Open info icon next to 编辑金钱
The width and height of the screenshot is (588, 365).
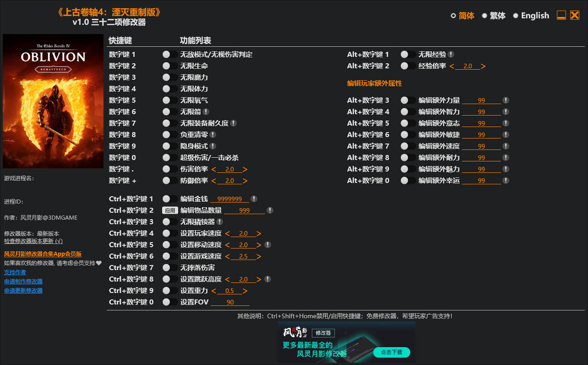point(254,199)
